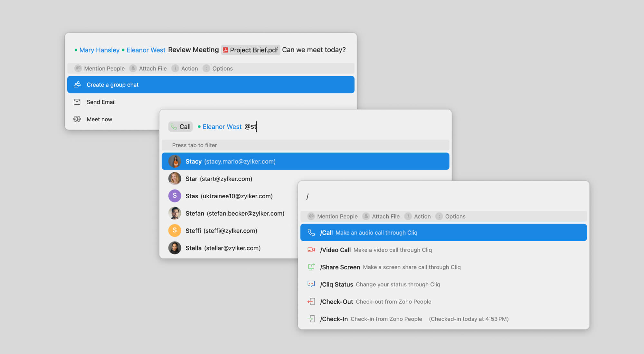Click Attach File in the top panel
This screenshot has height=354, width=644.
pyautogui.click(x=153, y=68)
